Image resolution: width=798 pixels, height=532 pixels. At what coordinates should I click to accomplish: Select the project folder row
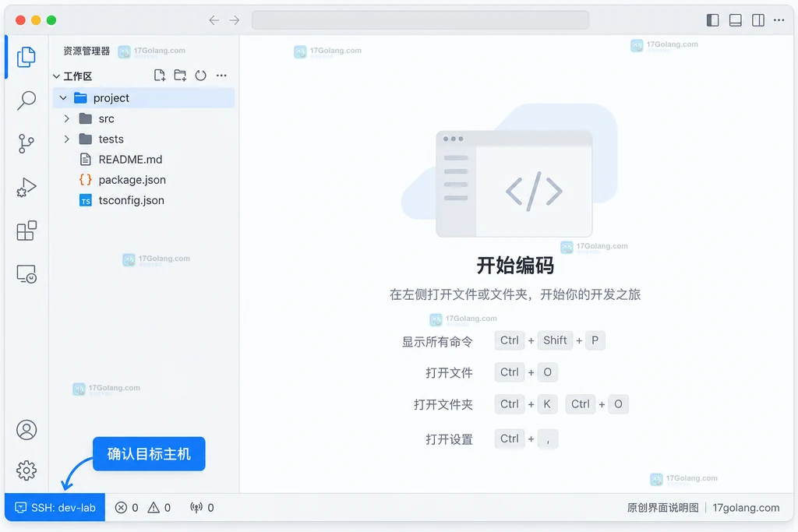143,97
